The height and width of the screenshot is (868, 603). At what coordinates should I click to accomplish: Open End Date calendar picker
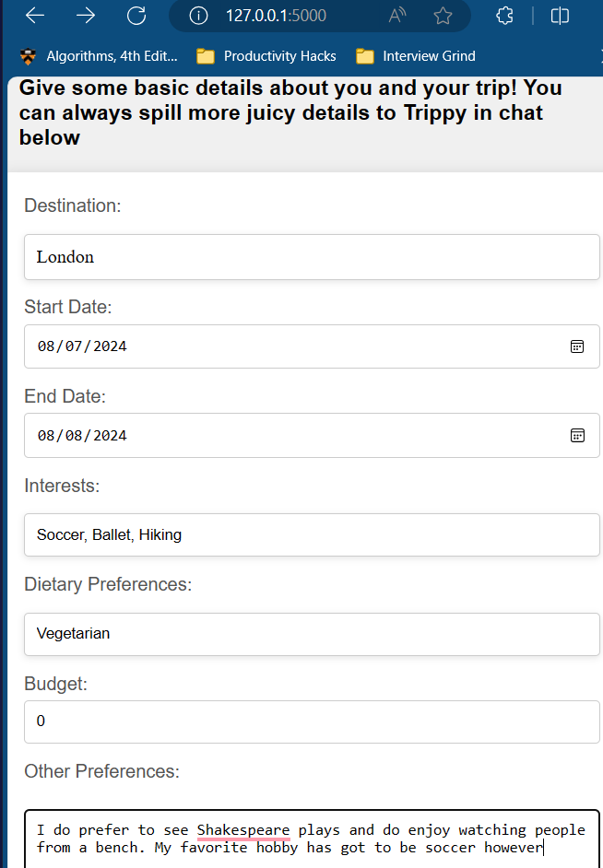577,435
